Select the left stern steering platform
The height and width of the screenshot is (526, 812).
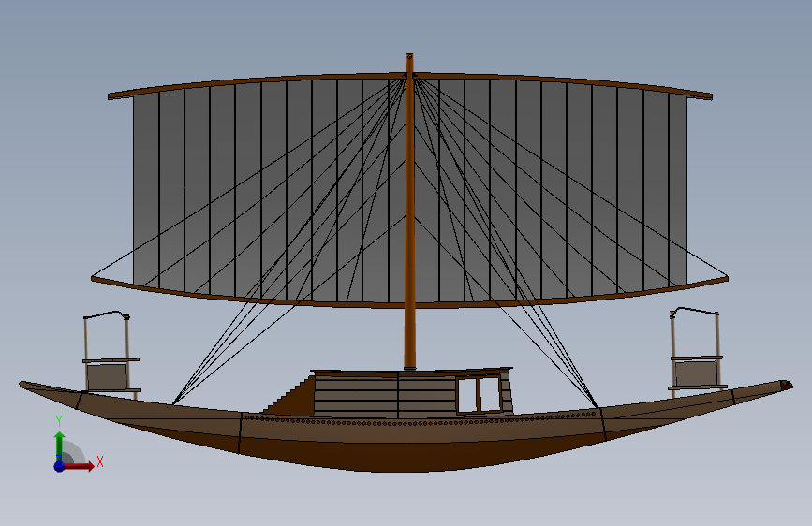pyautogui.click(x=111, y=355)
